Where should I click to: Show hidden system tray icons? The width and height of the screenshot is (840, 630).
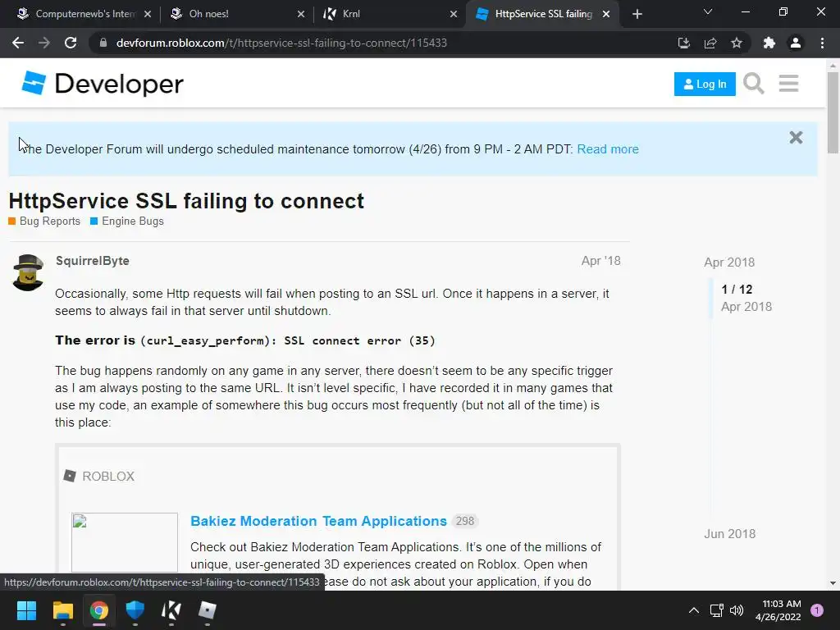pos(694,610)
